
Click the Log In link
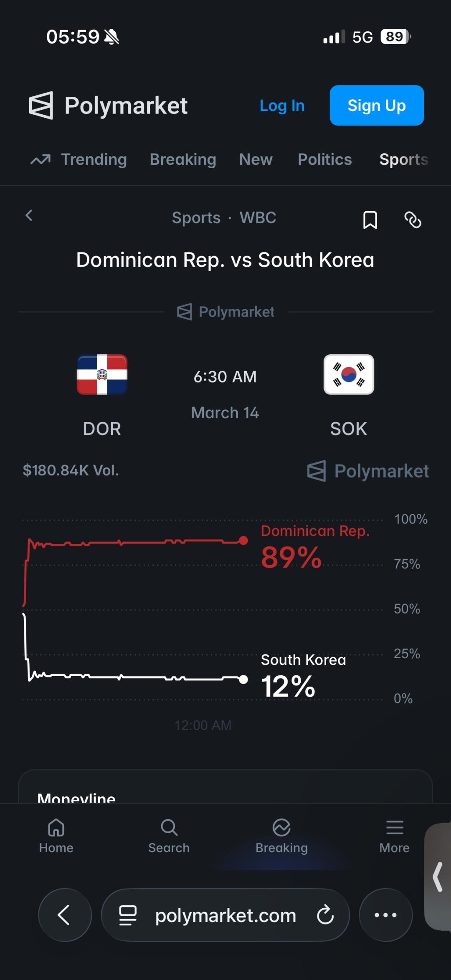tap(282, 106)
